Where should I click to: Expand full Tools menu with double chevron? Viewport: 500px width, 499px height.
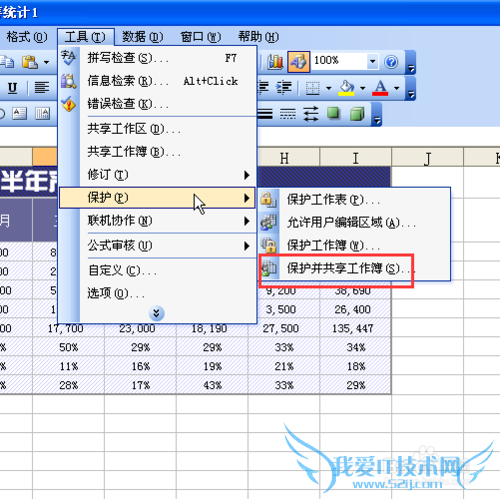[156, 313]
